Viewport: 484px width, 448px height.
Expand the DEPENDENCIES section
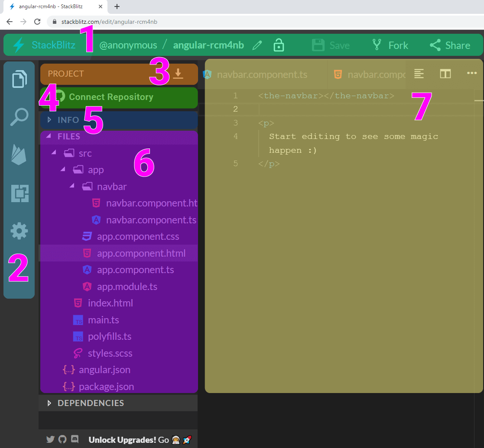(118, 403)
